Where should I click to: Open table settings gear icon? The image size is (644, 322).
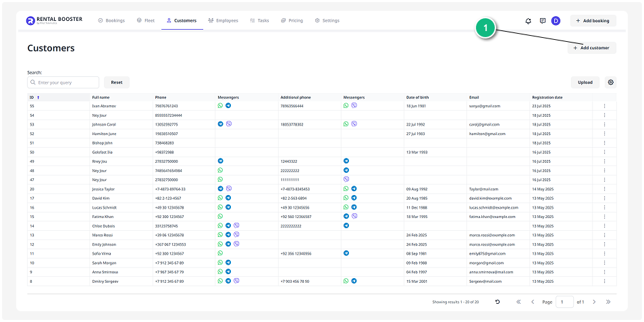pos(610,82)
